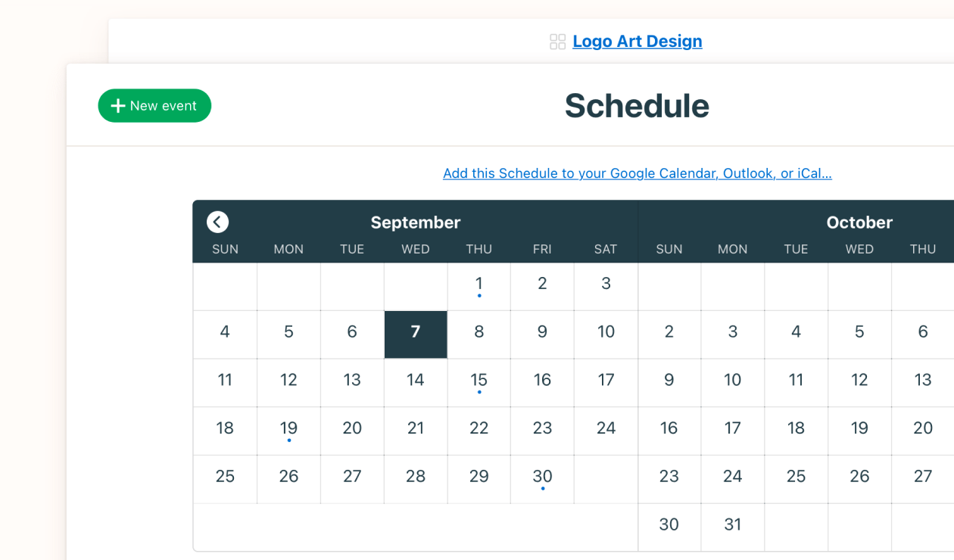Viewport: 954px width, 560px height.
Task: Click the event dot under September 15
Action: pos(479,394)
